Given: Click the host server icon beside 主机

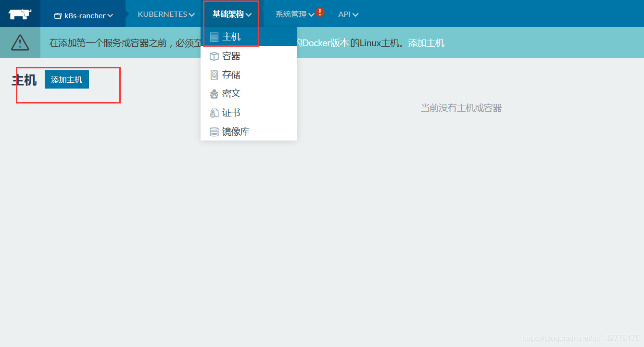Looking at the screenshot, I should (214, 37).
